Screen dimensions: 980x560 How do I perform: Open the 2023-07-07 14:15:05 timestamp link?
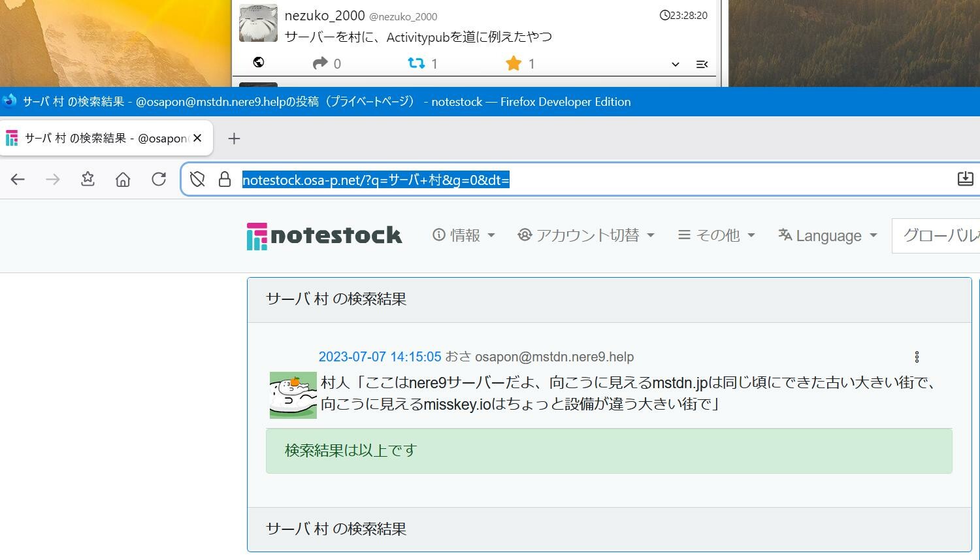coord(380,357)
